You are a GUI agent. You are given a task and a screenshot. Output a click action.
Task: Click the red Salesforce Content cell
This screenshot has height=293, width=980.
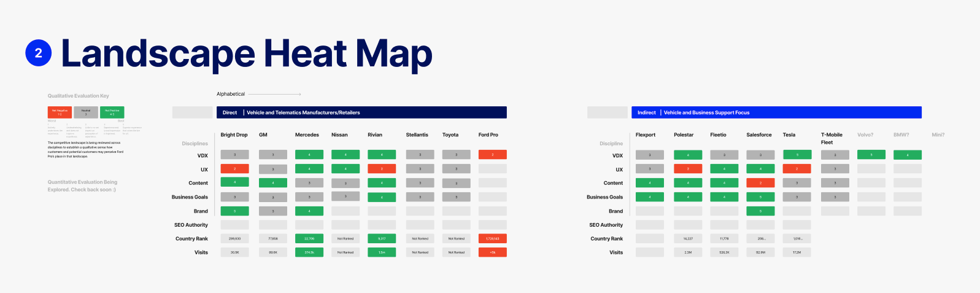click(760, 183)
